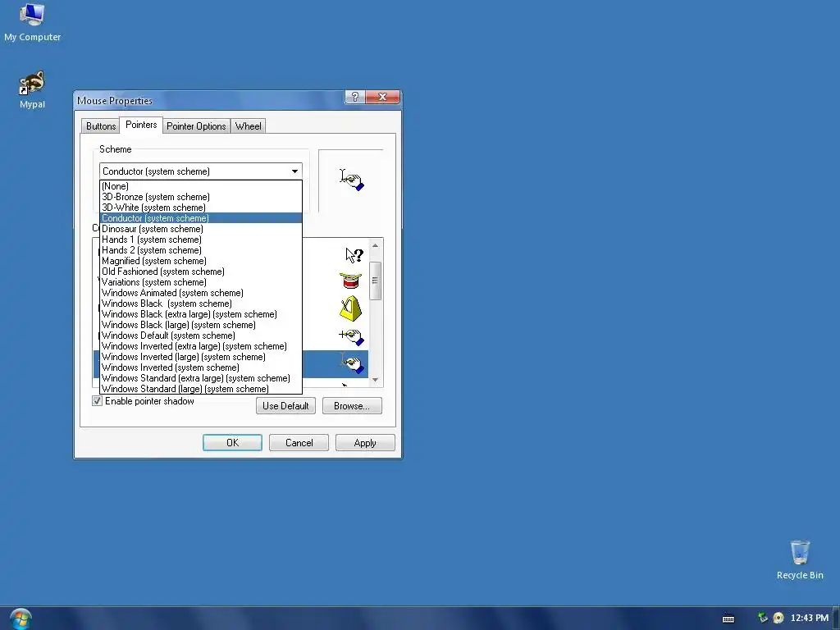840x630 pixels.
Task: Click the OK button
Action: click(x=232, y=442)
